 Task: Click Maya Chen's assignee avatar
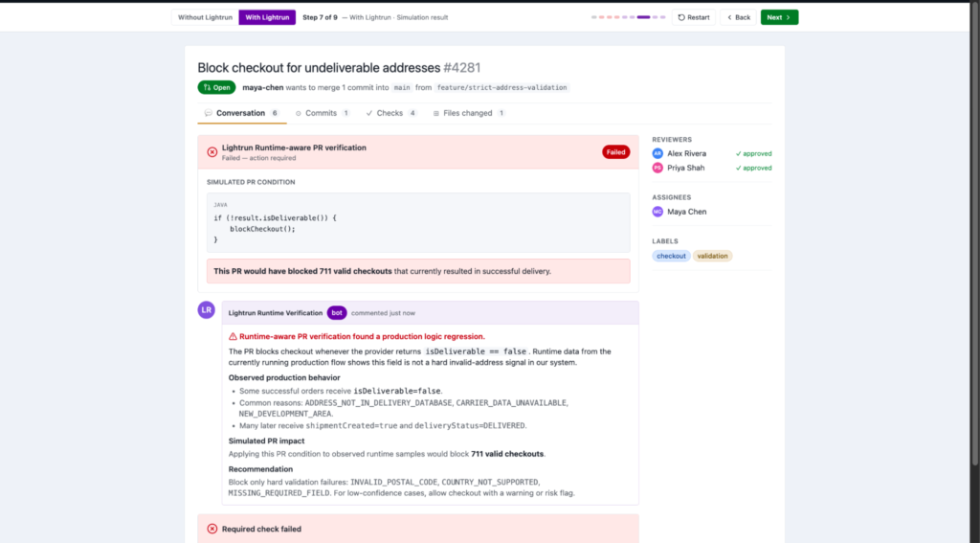pyautogui.click(x=657, y=212)
